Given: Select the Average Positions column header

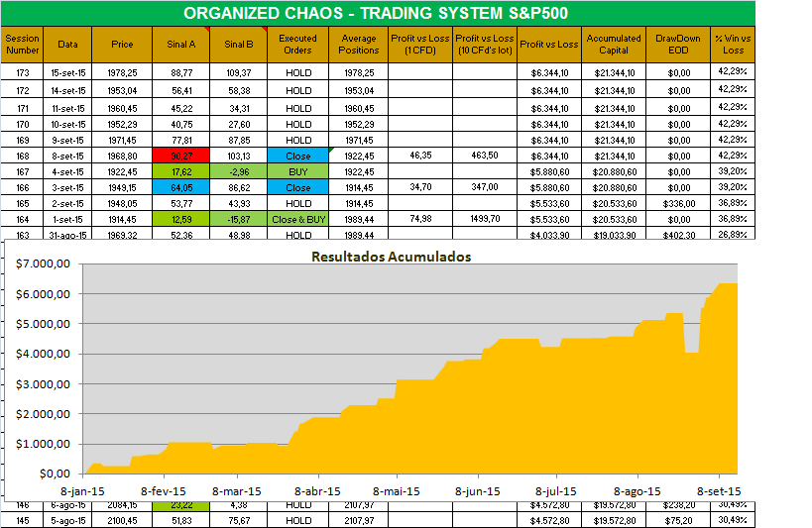Looking at the screenshot, I should tap(358, 45).
